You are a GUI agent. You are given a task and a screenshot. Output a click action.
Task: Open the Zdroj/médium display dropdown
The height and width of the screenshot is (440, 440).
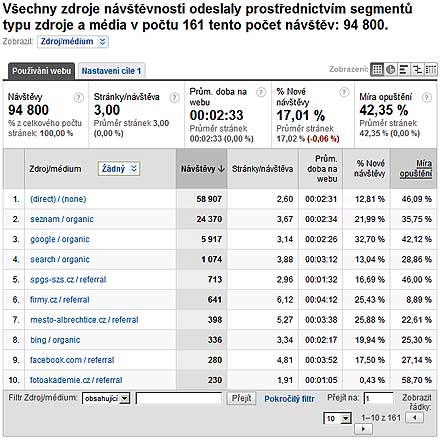pyautogui.click(x=73, y=42)
